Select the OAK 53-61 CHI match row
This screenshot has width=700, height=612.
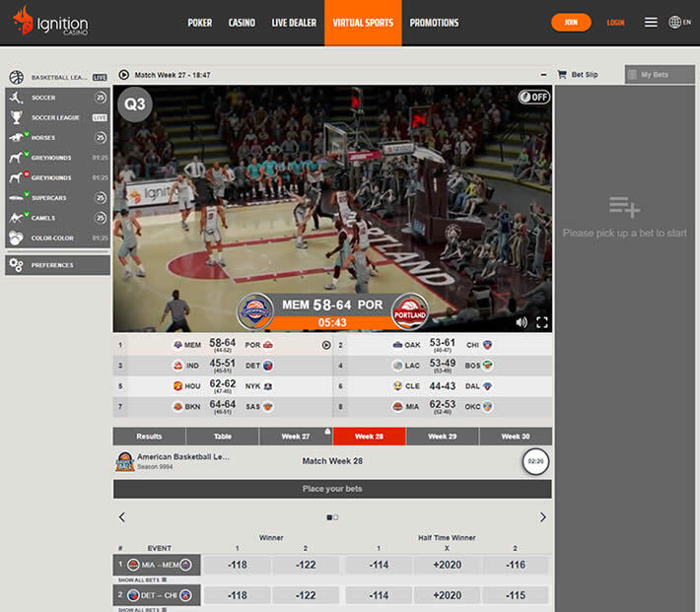(x=443, y=345)
